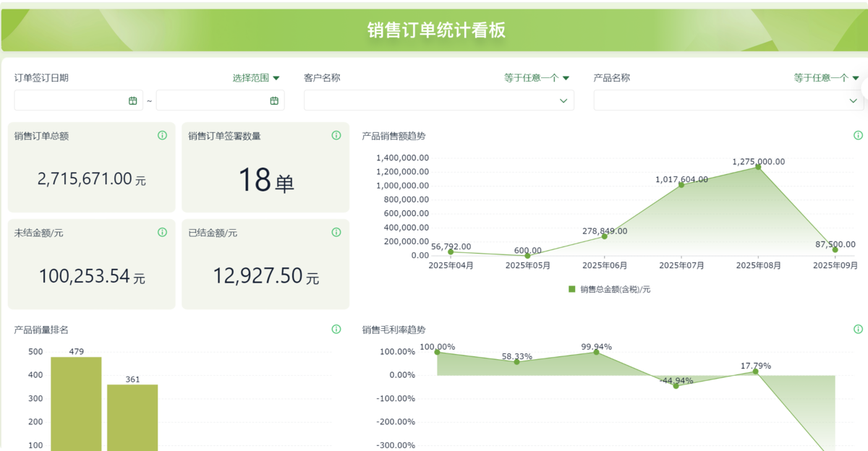
Task: Click the 12,927.50 元 settled amount
Action: 265,276
